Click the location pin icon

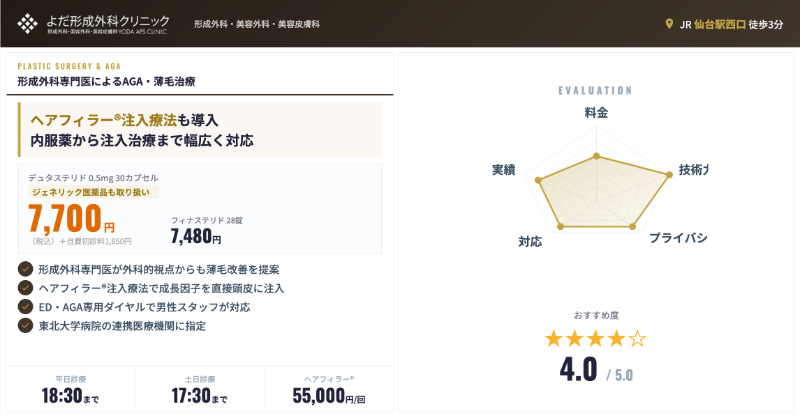(669, 24)
